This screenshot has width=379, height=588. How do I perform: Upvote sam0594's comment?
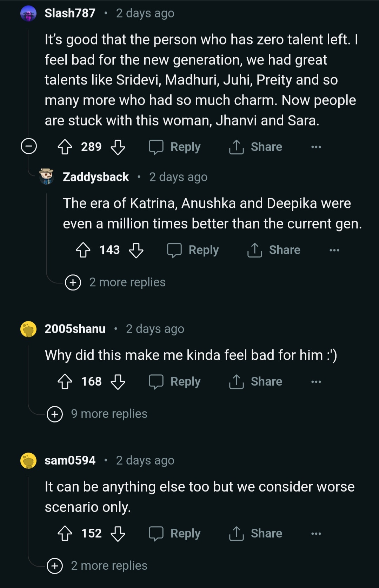[x=65, y=534]
